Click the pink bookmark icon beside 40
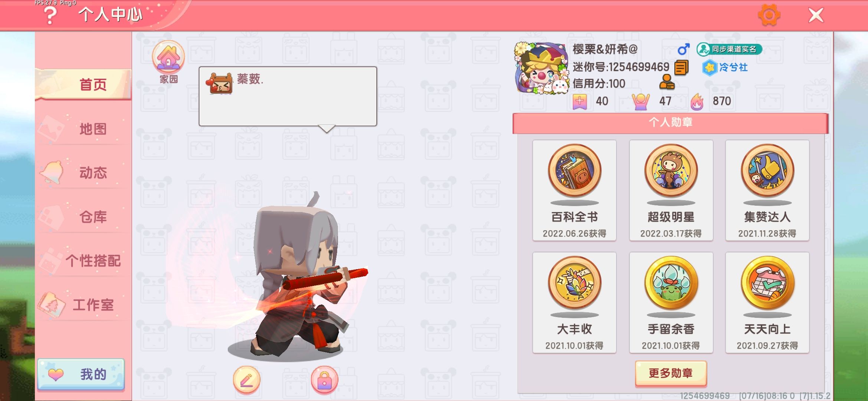 [580, 101]
